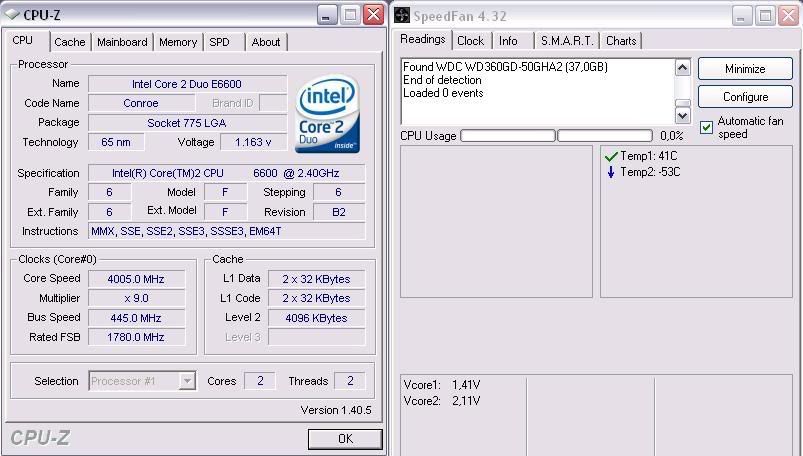Image resolution: width=803 pixels, height=456 pixels.
Task: Click the log scrollbar thumb
Action: tap(682, 103)
